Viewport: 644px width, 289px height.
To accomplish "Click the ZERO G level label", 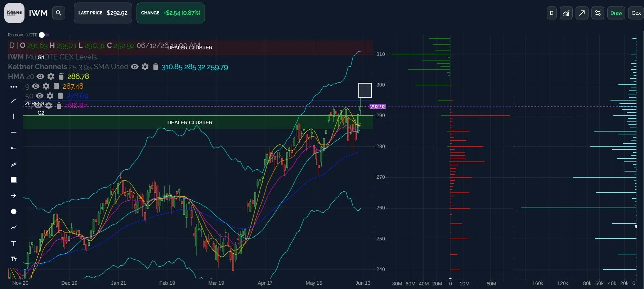I will (x=35, y=103).
